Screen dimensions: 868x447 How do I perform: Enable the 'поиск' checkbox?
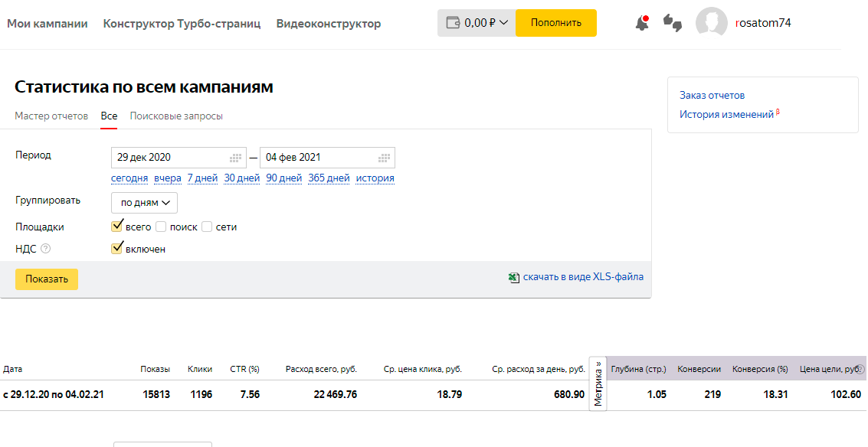pyautogui.click(x=161, y=227)
